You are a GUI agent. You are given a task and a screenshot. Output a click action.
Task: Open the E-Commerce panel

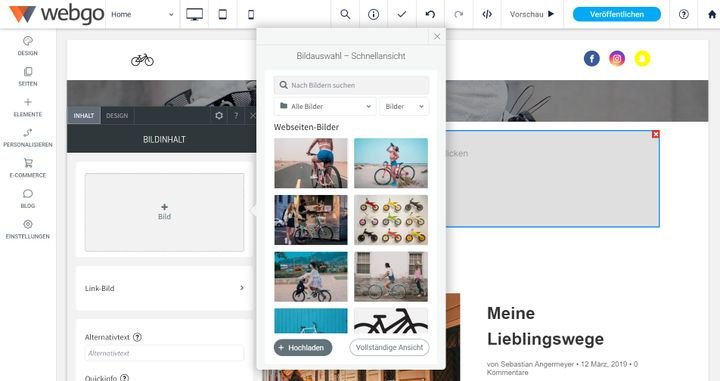pos(28,168)
